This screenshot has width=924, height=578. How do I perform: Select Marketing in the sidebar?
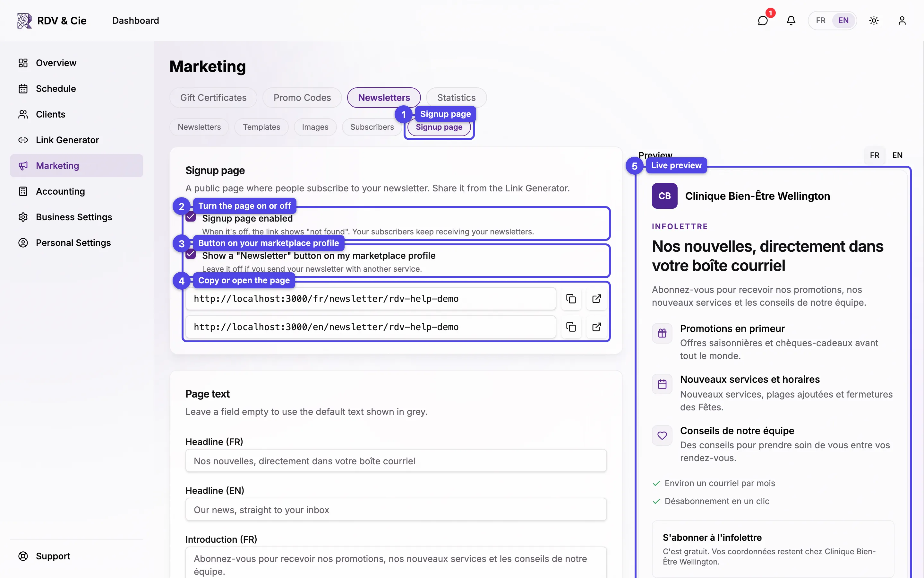tap(76, 165)
